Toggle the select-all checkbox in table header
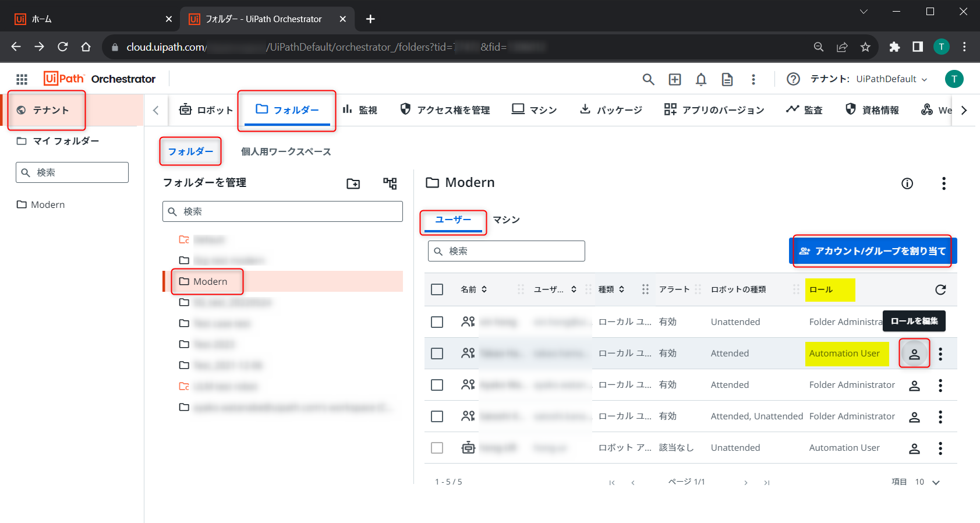980x523 pixels. pyautogui.click(x=437, y=289)
